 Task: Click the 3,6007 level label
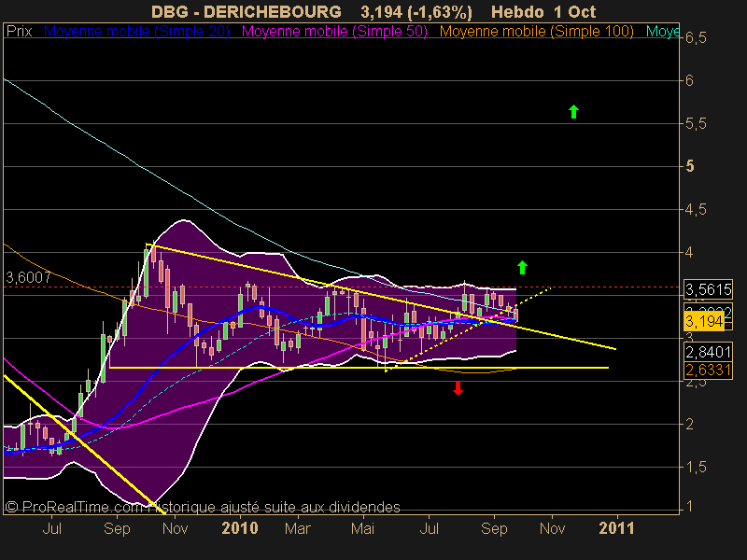[28, 277]
